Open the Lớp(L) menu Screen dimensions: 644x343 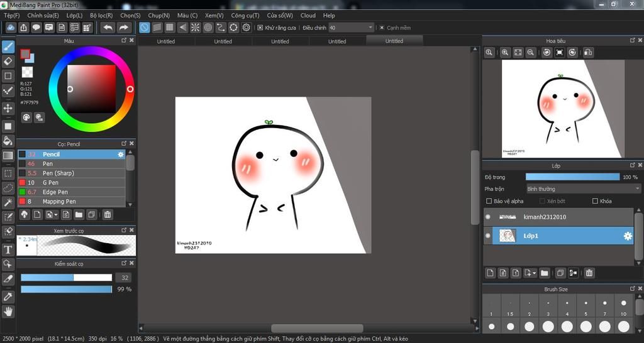[x=74, y=15]
